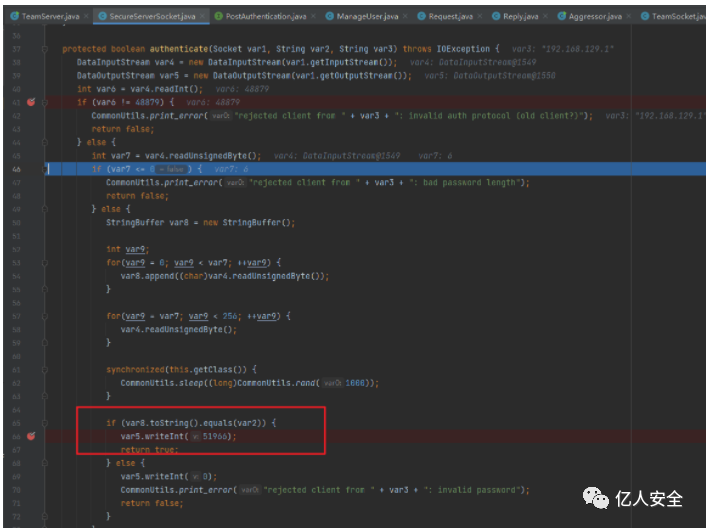Click the green icon on PostAuthentication.java tab

point(218,16)
